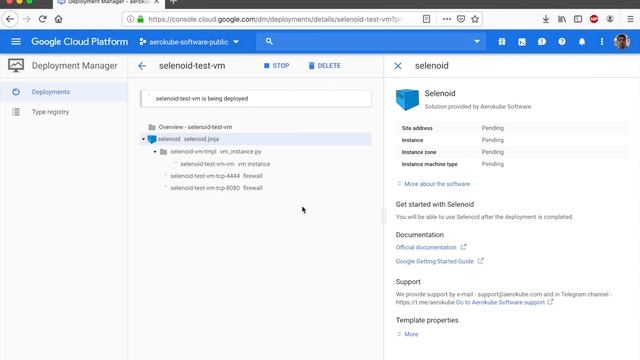Open the red adblock extension icon

[x=594, y=19]
